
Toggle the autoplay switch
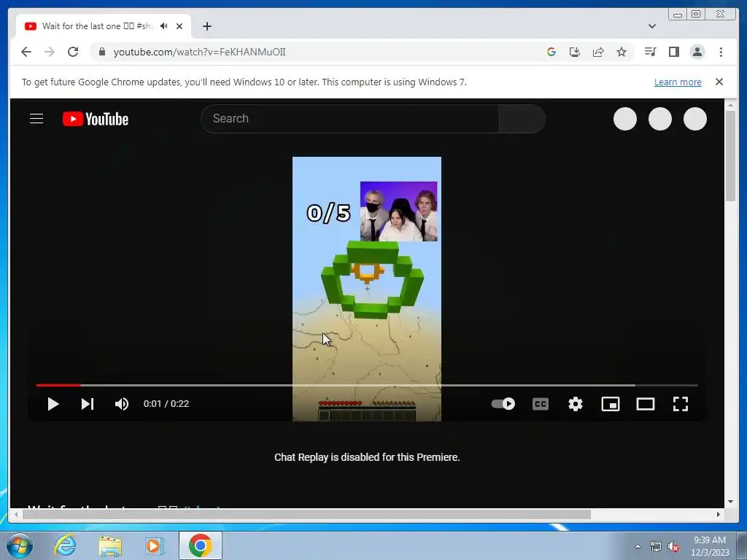tap(503, 404)
